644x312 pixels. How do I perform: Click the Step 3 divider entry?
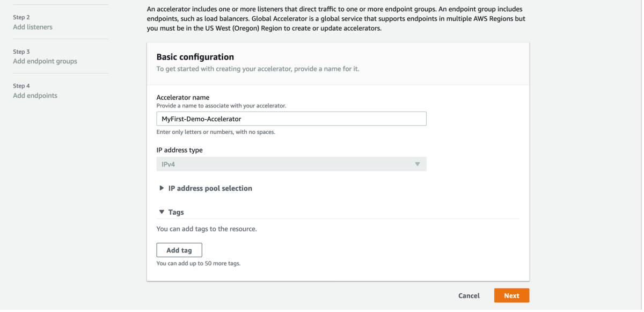[x=21, y=52]
